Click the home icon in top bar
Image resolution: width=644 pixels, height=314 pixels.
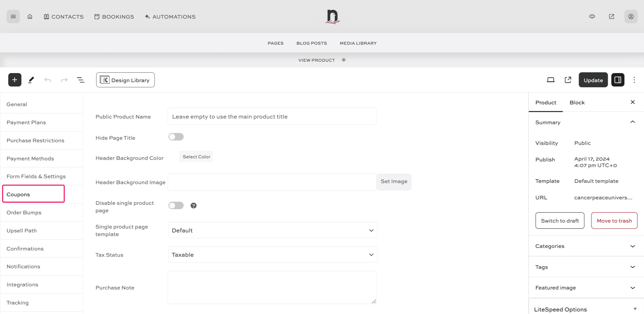click(30, 17)
